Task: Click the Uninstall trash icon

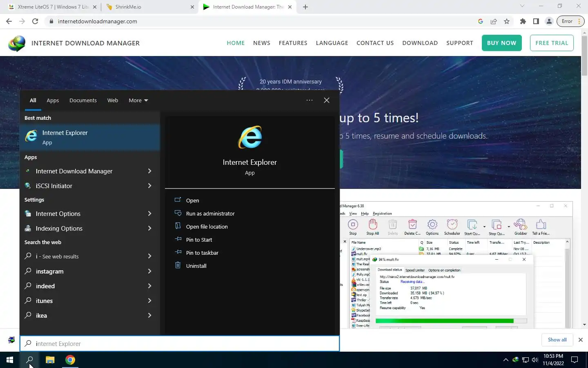Action: pyautogui.click(x=178, y=265)
